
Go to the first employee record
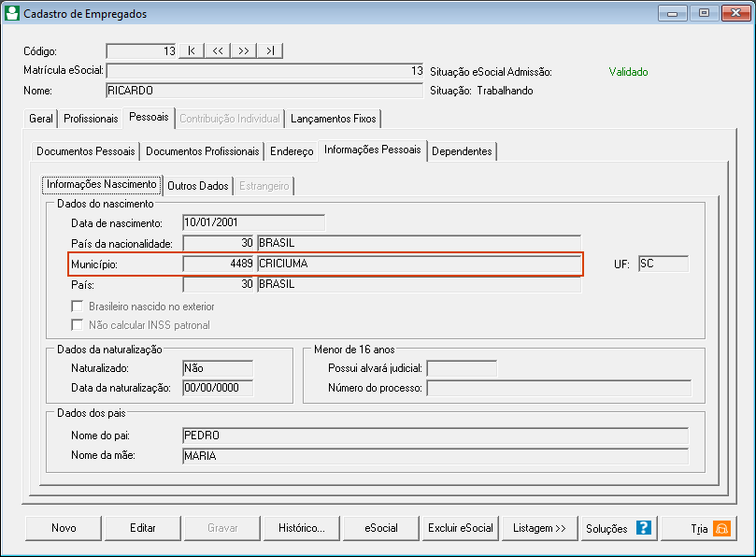point(191,51)
